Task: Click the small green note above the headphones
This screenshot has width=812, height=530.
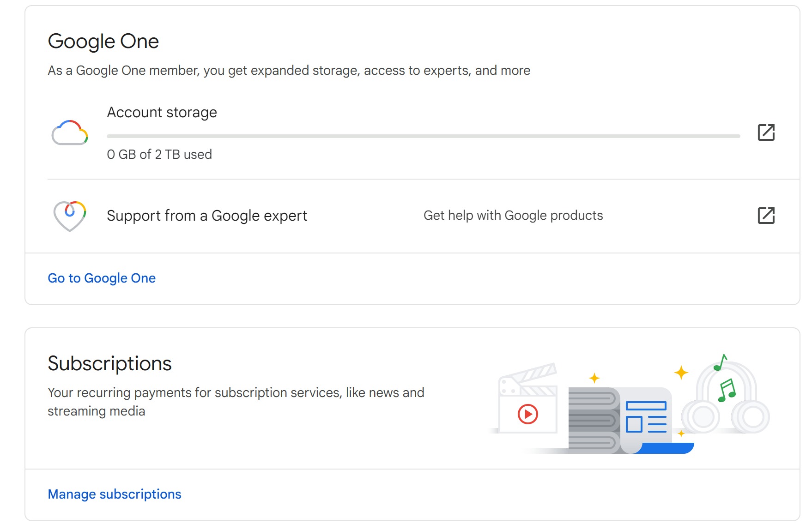Action: pyautogui.click(x=720, y=363)
